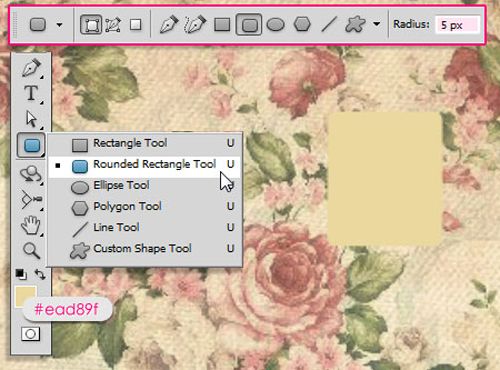Image resolution: width=500 pixels, height=370 pixels.
Task: Choose Ellipse shape in options bar
Action: coord(275,24)
